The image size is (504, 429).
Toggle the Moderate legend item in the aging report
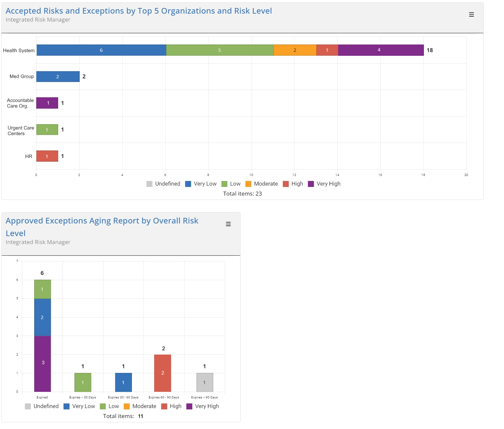(140, 406)
